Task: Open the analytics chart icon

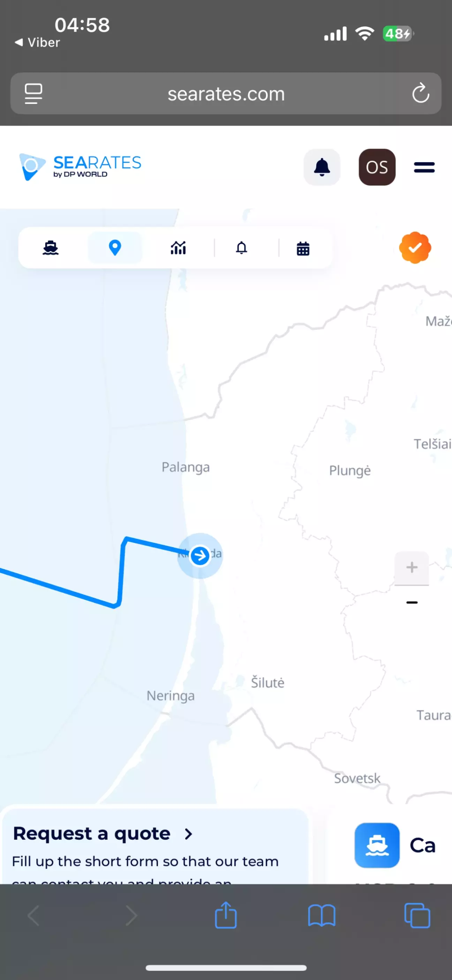Action: click(x=178, y=248)
